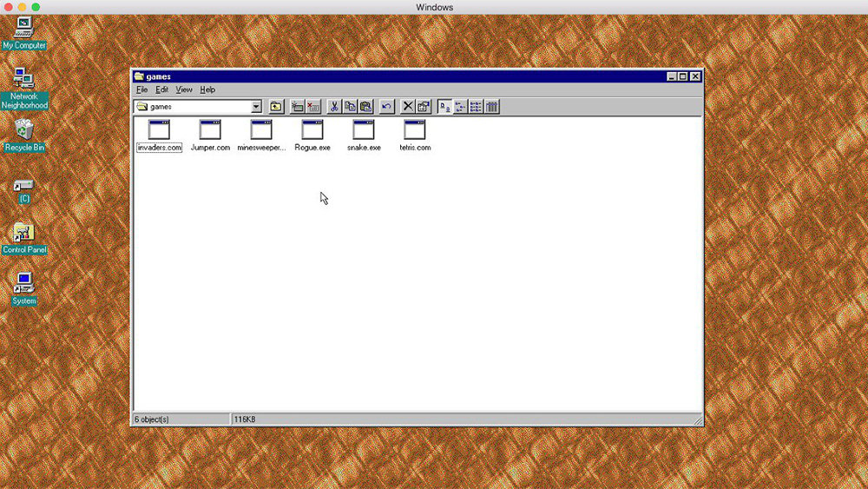Click the "games" window title text
The image size is (868, 489).
tap(158, 76)
